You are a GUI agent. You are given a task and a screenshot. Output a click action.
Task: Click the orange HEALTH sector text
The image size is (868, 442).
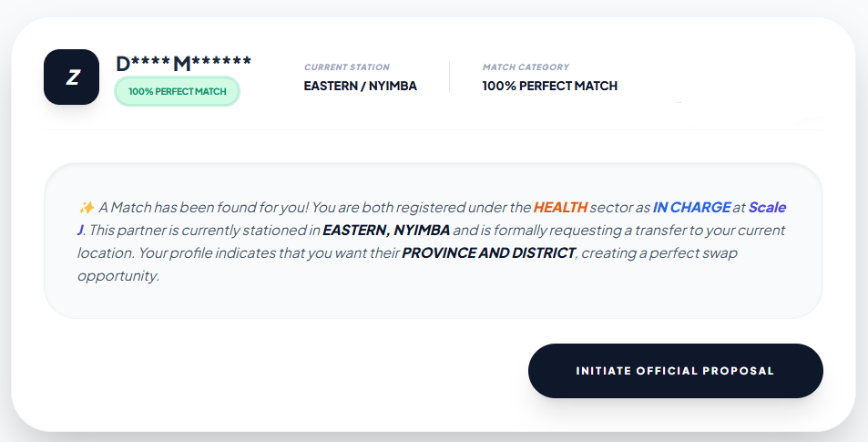click(560, 207)
